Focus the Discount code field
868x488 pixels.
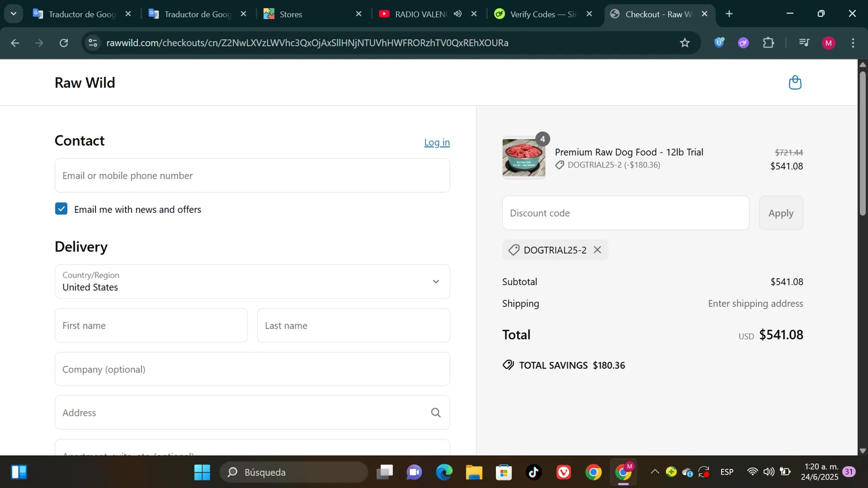626,213
